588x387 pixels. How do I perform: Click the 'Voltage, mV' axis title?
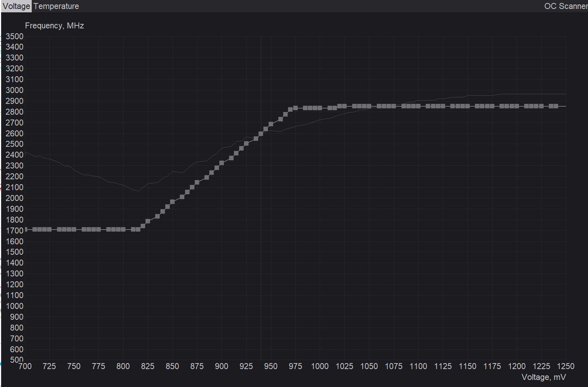pyautogui.click(x=544, y=377)
